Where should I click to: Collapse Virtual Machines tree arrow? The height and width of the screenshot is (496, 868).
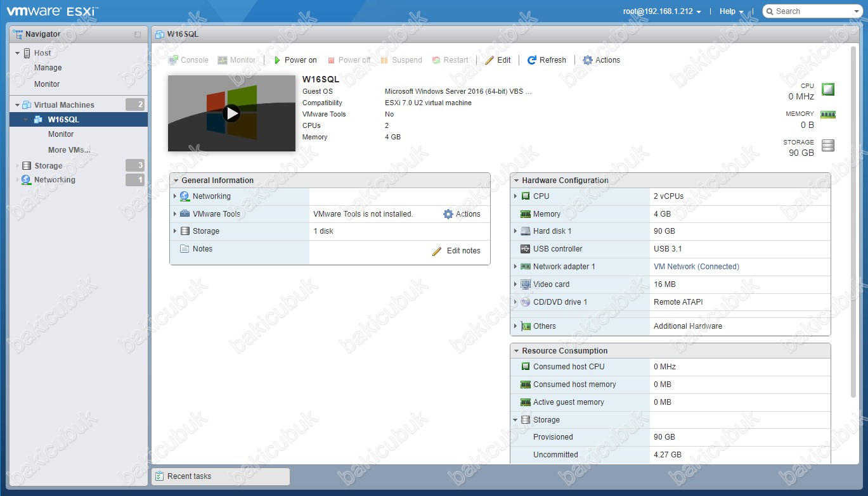18,105
